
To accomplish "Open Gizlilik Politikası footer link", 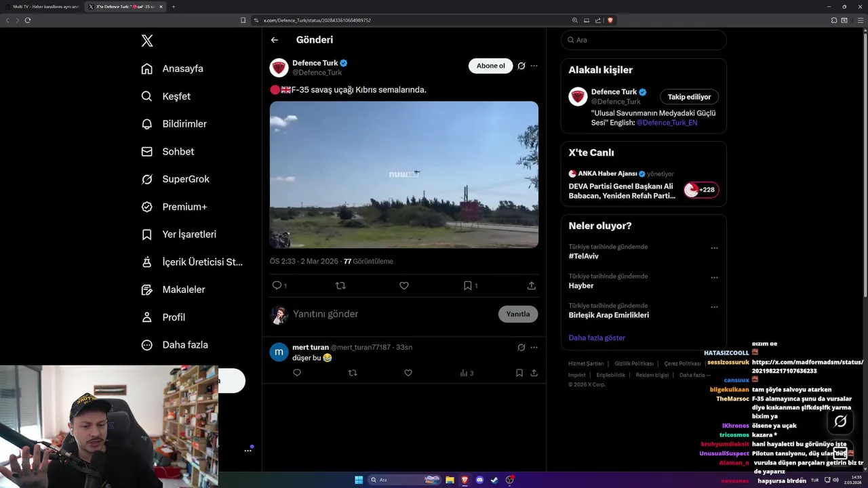I will 634,364.
